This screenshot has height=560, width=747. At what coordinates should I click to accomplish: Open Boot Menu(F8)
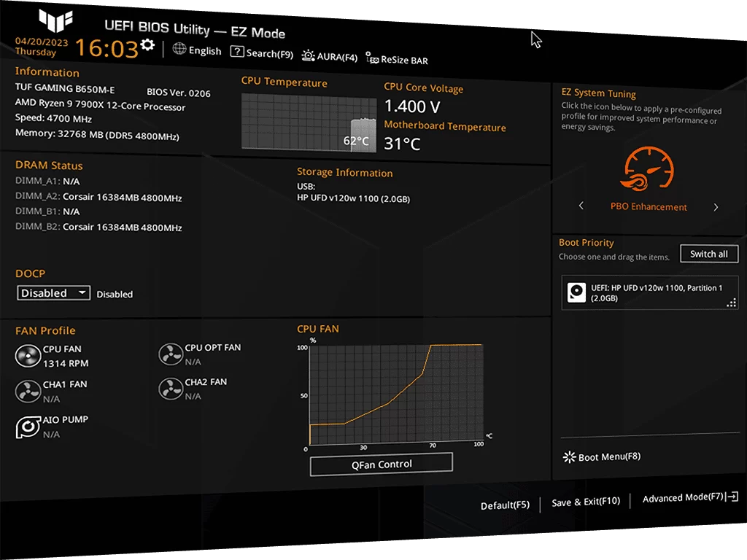(602, 456)
